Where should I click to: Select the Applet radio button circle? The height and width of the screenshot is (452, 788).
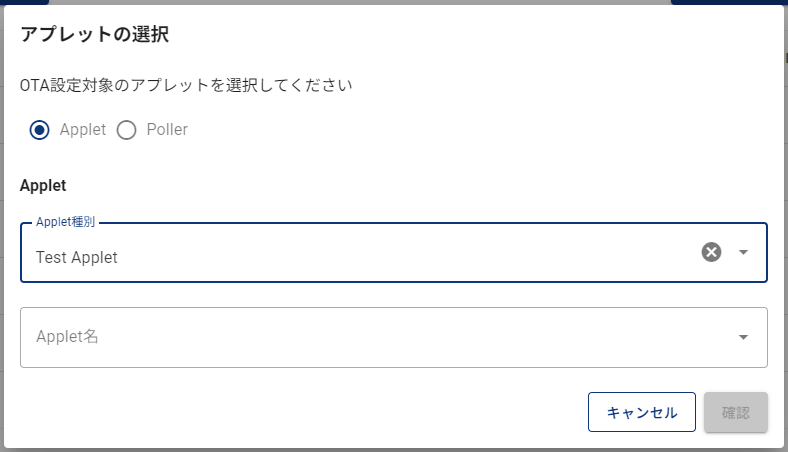[39, 130]
